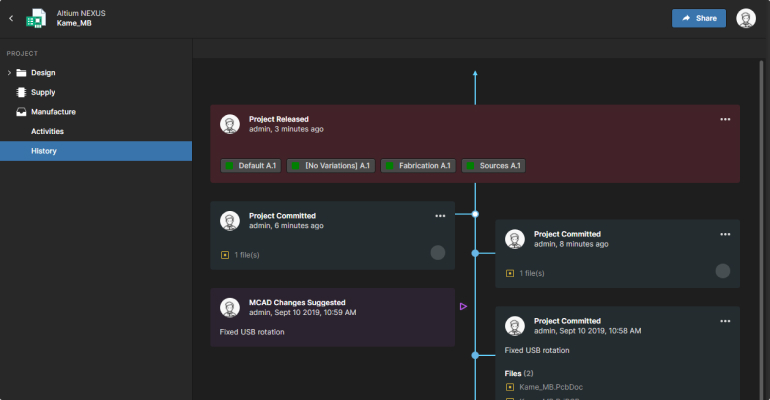This screenshot has width=770, height=400.
Task: Open the [No Variations] A.1 release tag
Action: pyautogui.click(x=331, y=166)
